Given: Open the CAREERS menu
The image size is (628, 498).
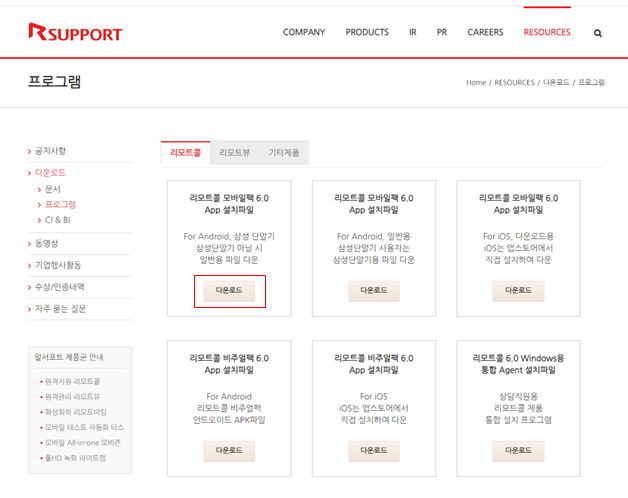Looking at the screenshot, I should click(x=485, y=32).
